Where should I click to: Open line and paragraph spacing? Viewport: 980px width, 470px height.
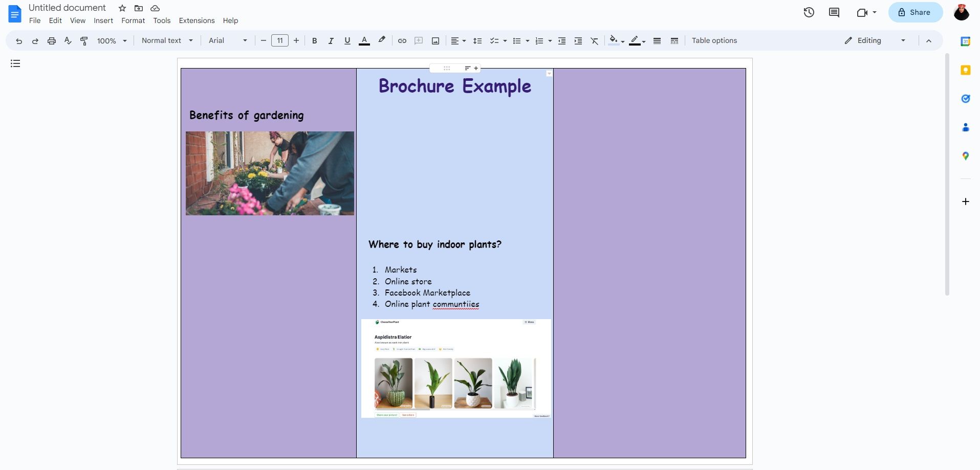pos(477,41)
